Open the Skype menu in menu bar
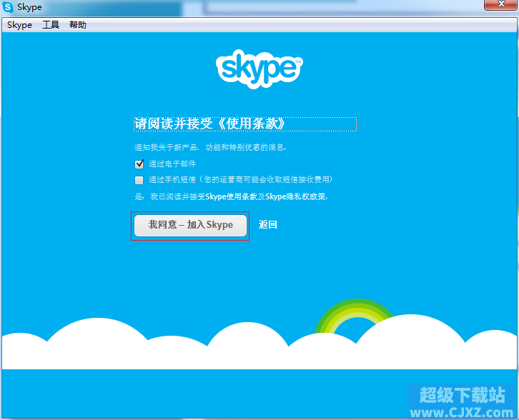Image resolution: width=519 pixels, height=420 pixels. [19, 25]
